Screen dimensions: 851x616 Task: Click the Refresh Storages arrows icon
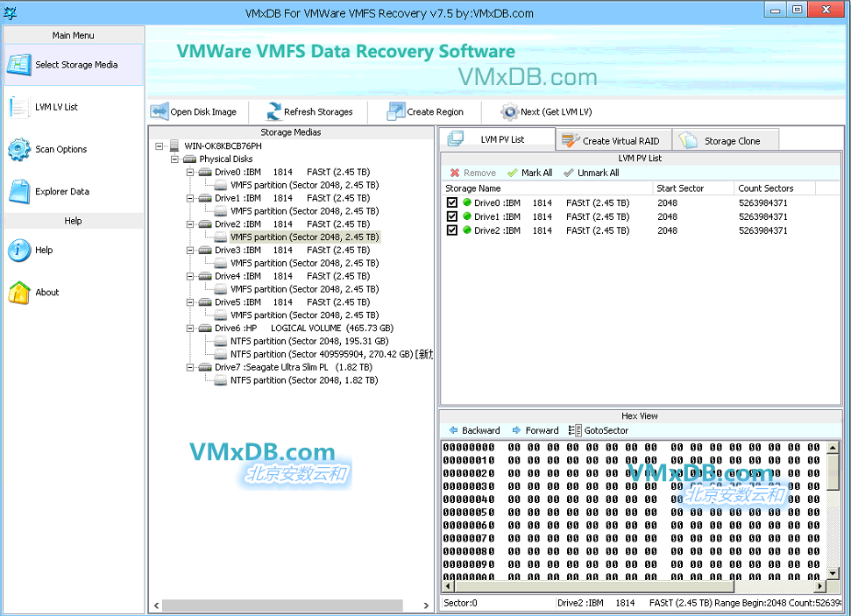[273, 111]
